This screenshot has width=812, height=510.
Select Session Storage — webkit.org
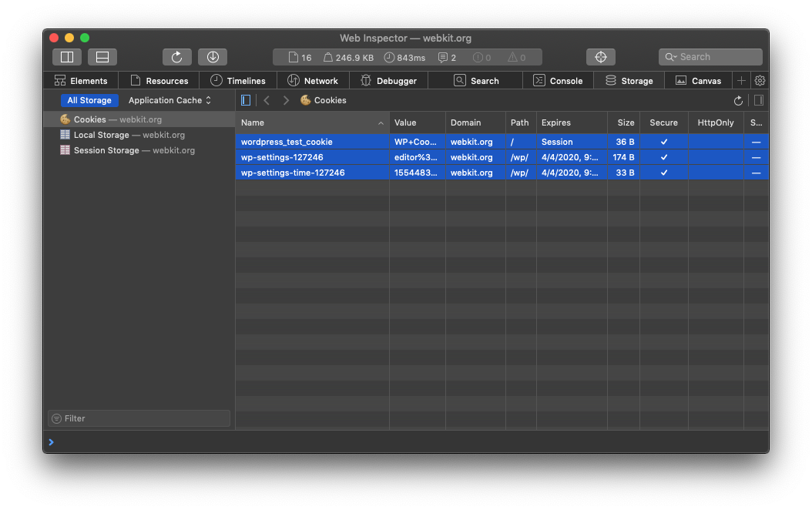(139, 151)
